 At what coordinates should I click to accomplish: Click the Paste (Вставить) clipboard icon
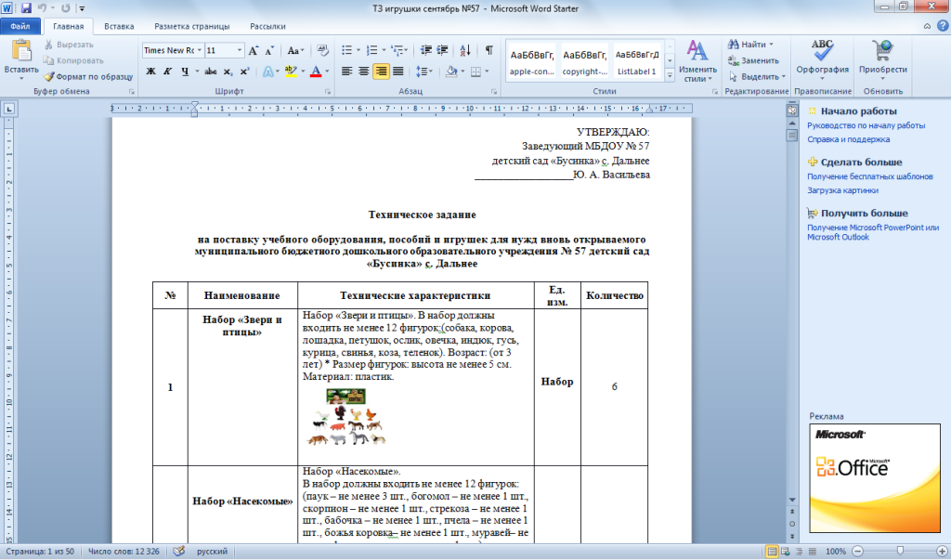tap(21, 51)
